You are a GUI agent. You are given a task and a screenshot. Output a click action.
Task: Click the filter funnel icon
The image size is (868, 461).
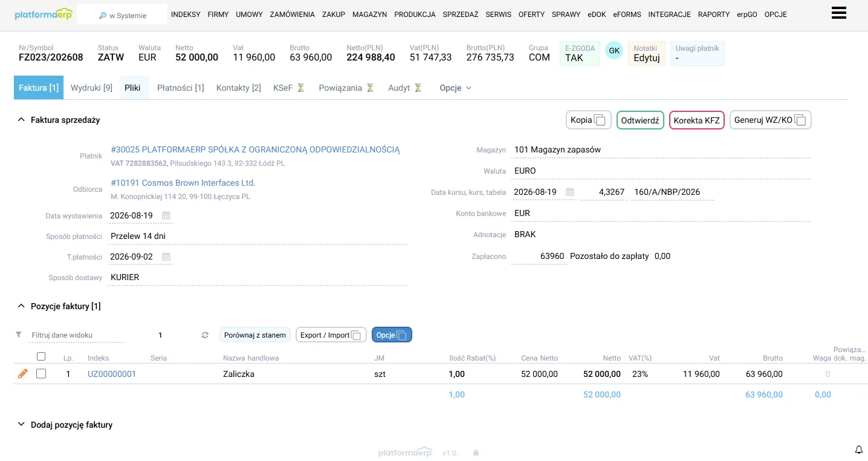click(x=19, y=335)
